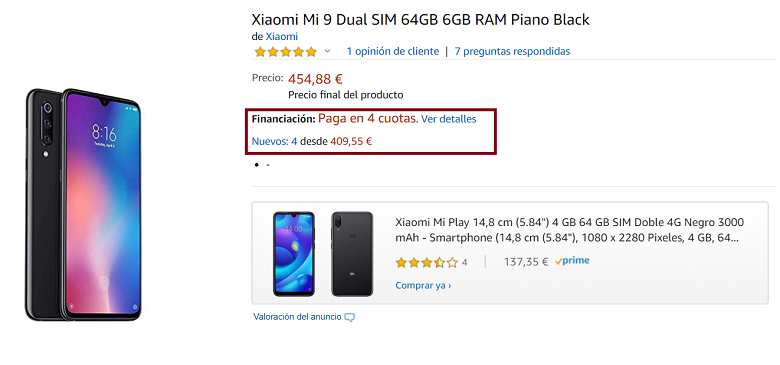Click the prime badge icon

point(572,261)
